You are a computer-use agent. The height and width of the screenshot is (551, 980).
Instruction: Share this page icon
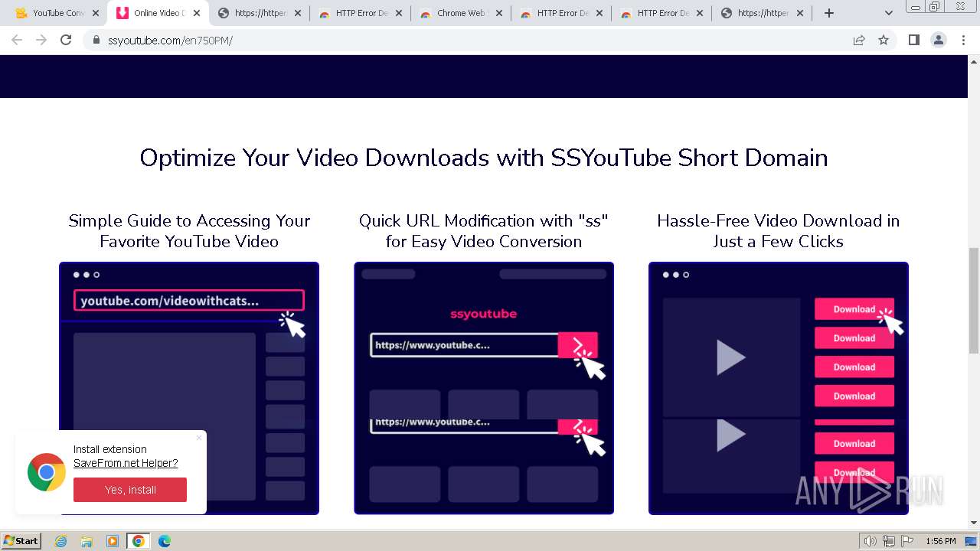coord(859,40)
